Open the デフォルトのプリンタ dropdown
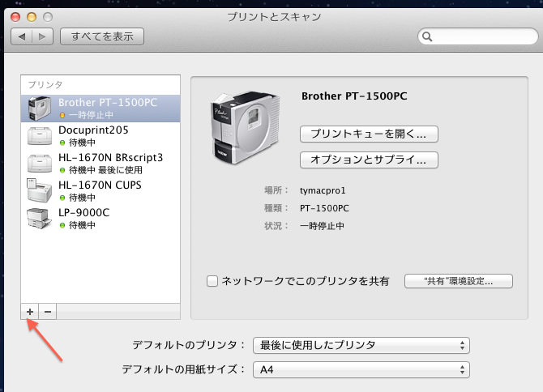The height and width of the screenshot is (392, 543). [361, 345]
